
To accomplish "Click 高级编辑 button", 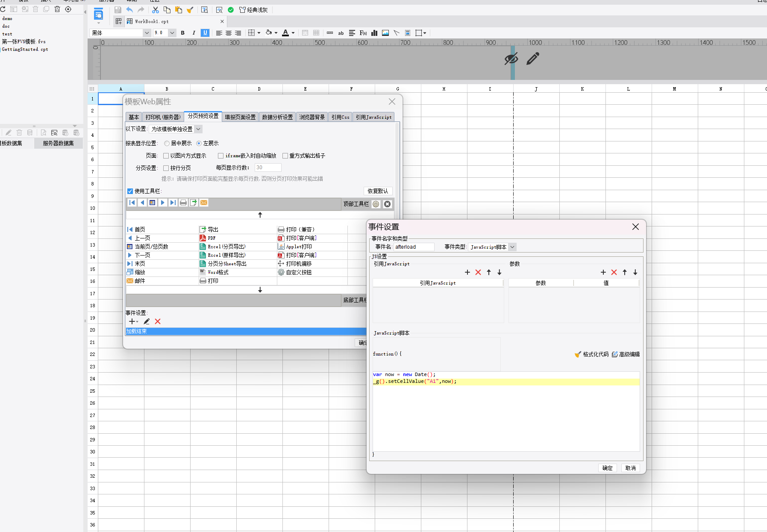I will point(626,354).
